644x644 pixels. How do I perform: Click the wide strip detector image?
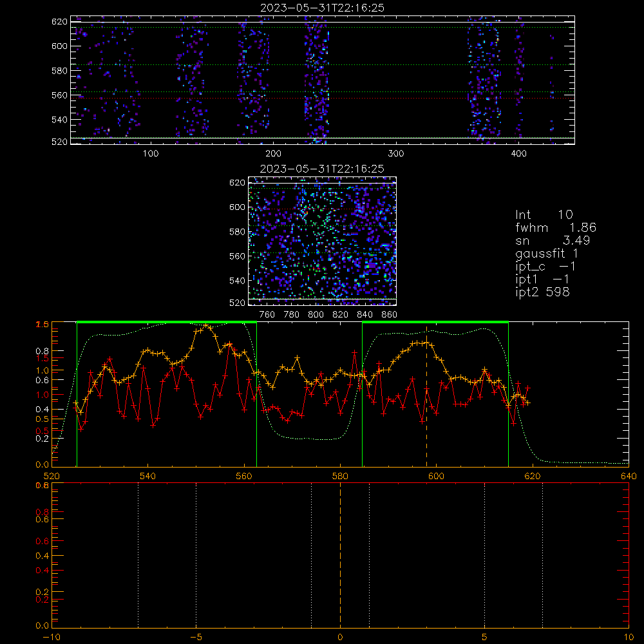pos(323,80)
